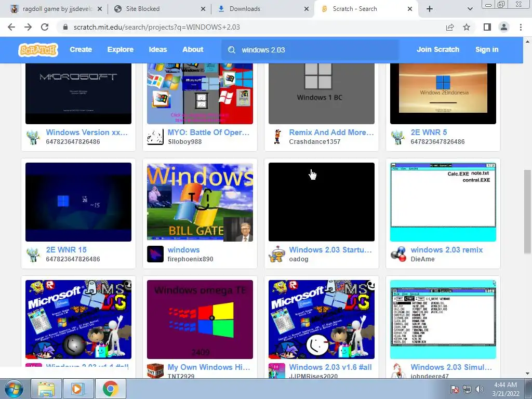Click the scrollbar down arrow
The height and width of the screenshot is (399, 532).
(527, 373)
